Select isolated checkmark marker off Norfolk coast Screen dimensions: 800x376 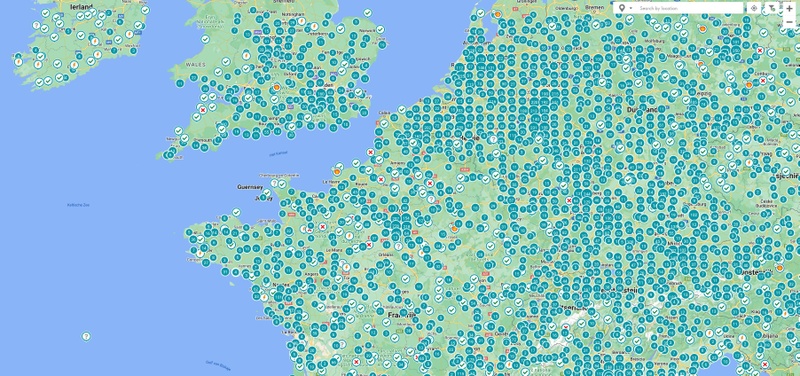[x=367, y=13]
